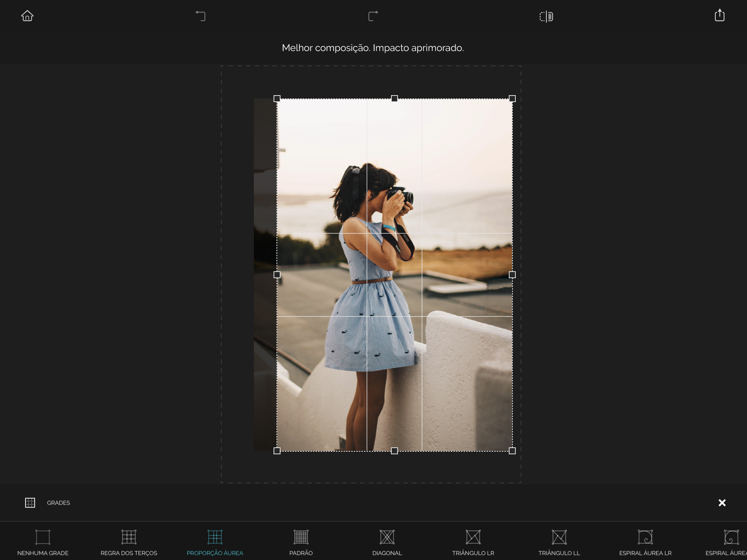Go to the Home screen

(x=27, y=16)
